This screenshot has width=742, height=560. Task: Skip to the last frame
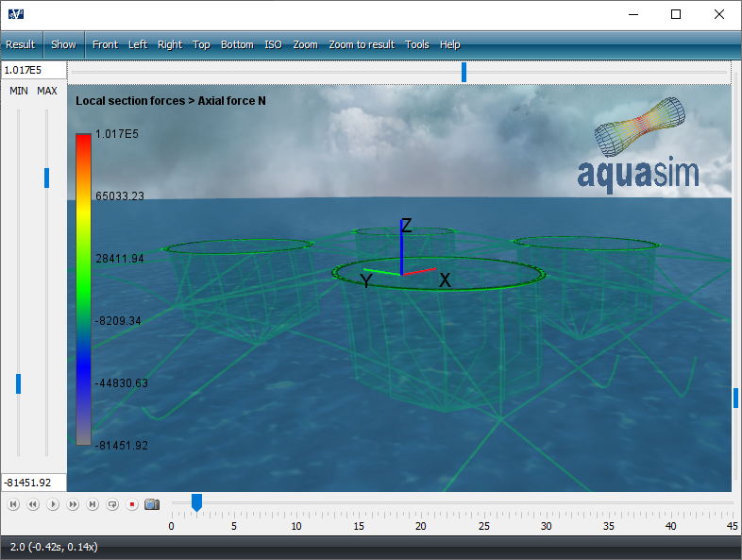point(93,504)
